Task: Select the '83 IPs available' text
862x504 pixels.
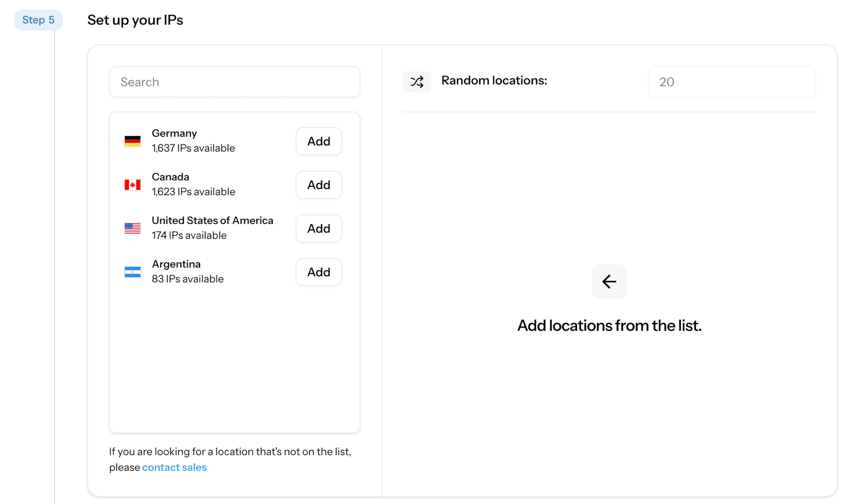Action: (x=187, y=279)
